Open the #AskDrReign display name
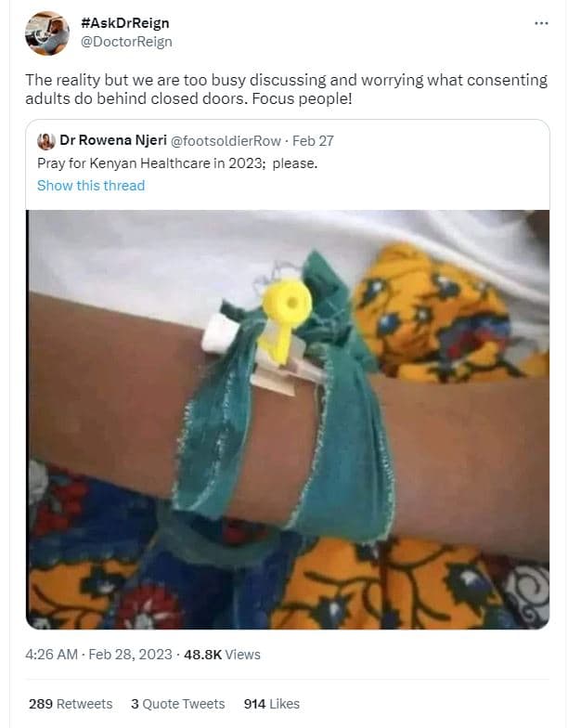This screenshot has height=728, width=568. 124,23
